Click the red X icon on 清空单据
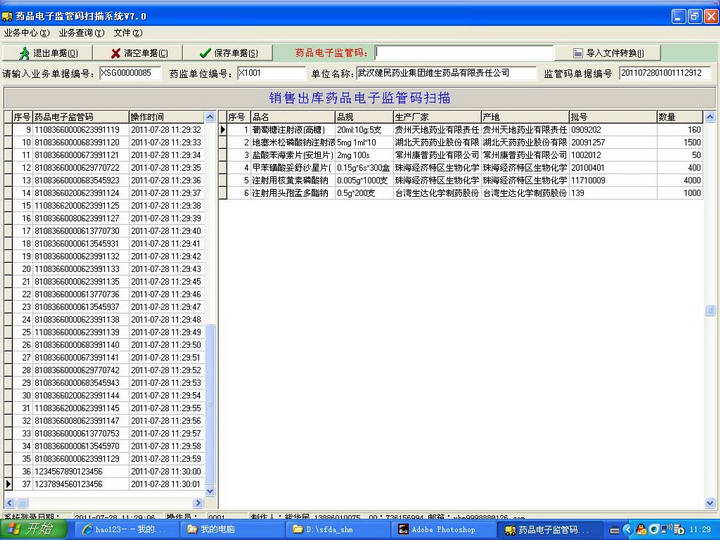 [116, 53]
